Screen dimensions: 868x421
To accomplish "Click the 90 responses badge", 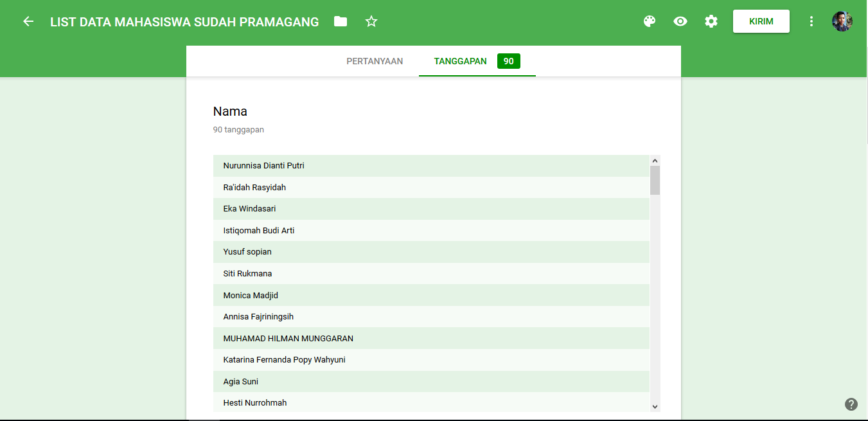I will [508, 61].
